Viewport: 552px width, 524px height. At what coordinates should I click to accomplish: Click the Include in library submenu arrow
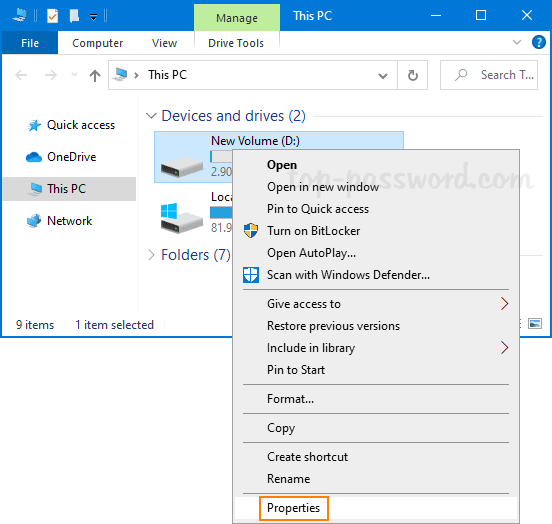click(x=504, y=348)
